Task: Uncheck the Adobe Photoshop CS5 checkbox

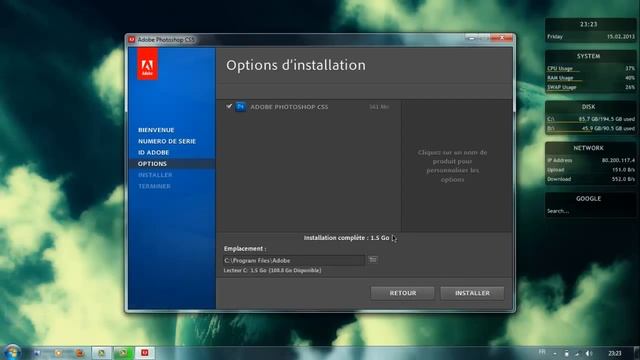Action: (229, 106)
